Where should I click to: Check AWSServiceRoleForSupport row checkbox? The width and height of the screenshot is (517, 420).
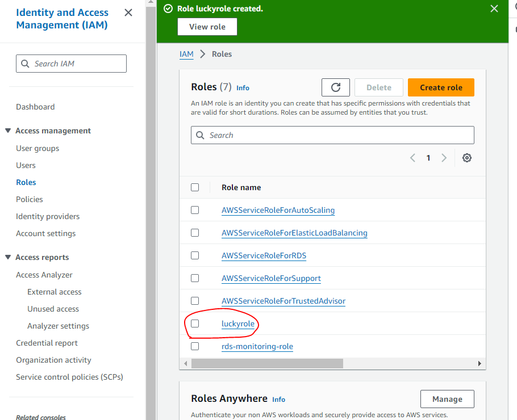coord(195,278)
